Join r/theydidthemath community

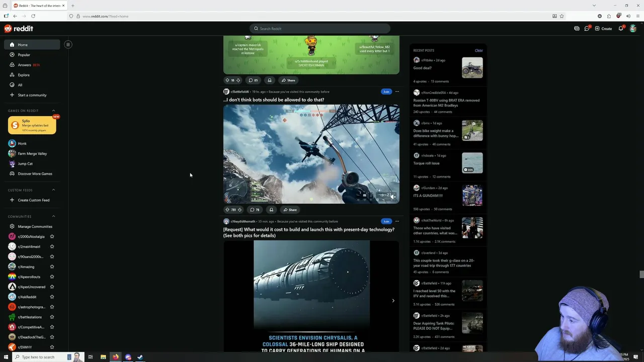[x=386, y=221]
